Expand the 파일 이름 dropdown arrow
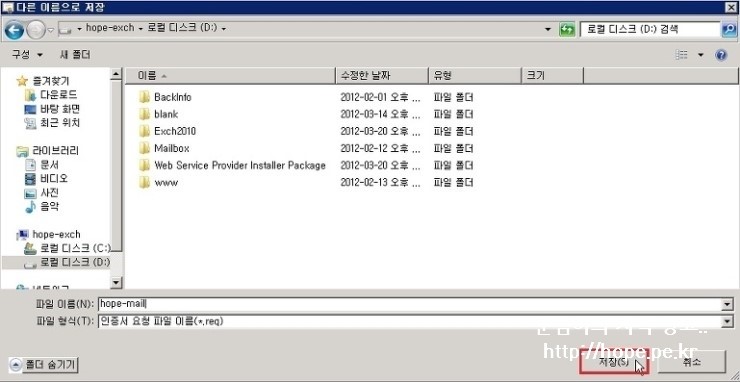 point(728,305)
